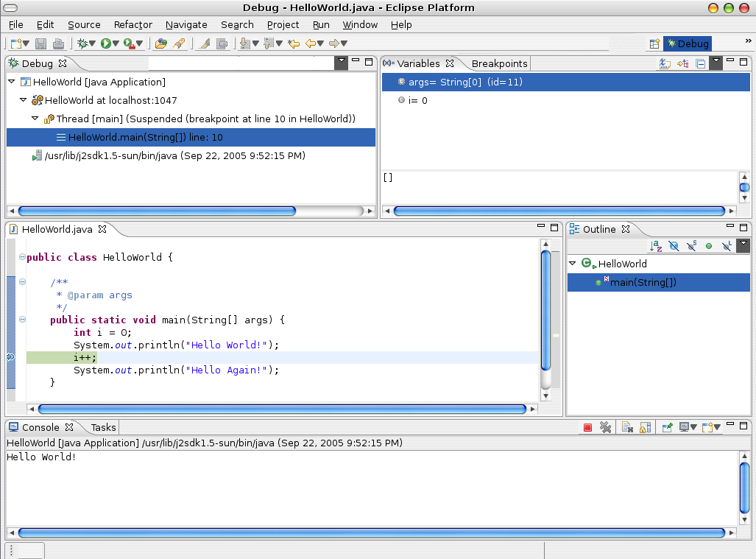This screenshot has width=756, height=559.
Task: Remove all terminated launches from Console
Action: [606, 427]
